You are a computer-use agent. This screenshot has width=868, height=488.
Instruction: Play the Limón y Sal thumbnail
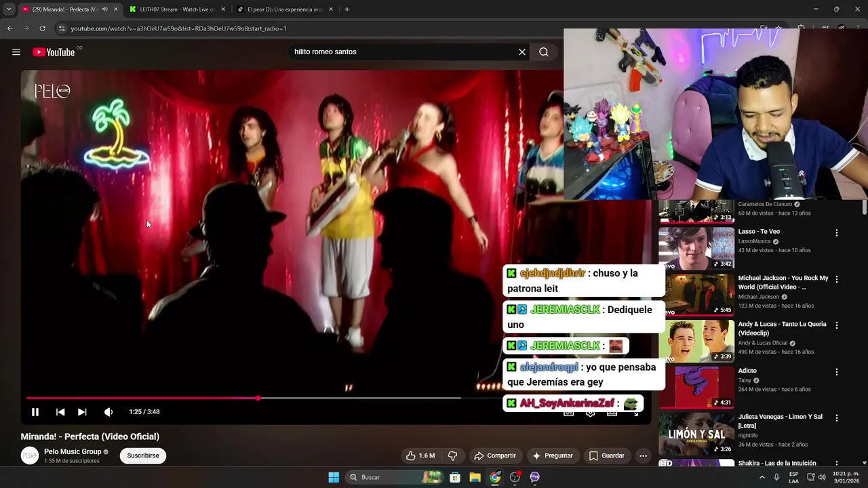pyautogui.click(x=696, y=434)
